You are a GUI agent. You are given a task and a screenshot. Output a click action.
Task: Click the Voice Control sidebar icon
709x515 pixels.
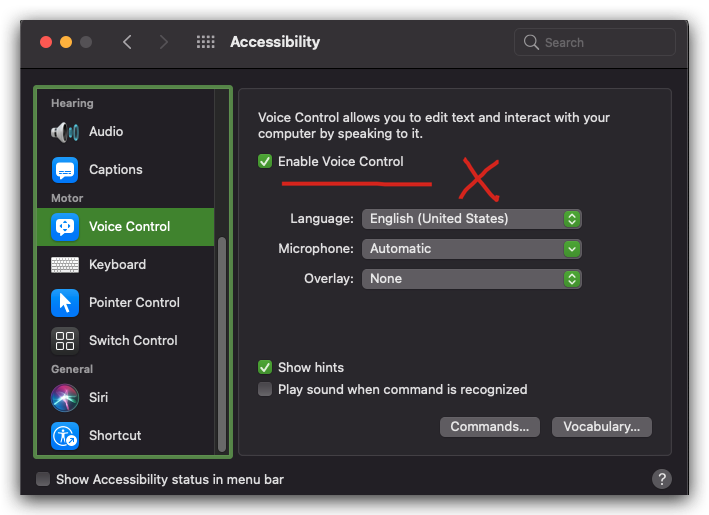point(65,227)
